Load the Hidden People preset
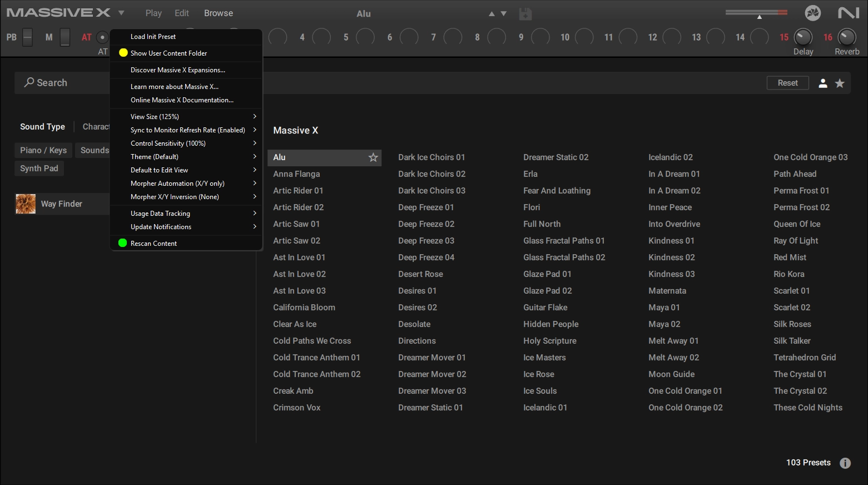This screenshot has width=868, height=485. point(550,324)
